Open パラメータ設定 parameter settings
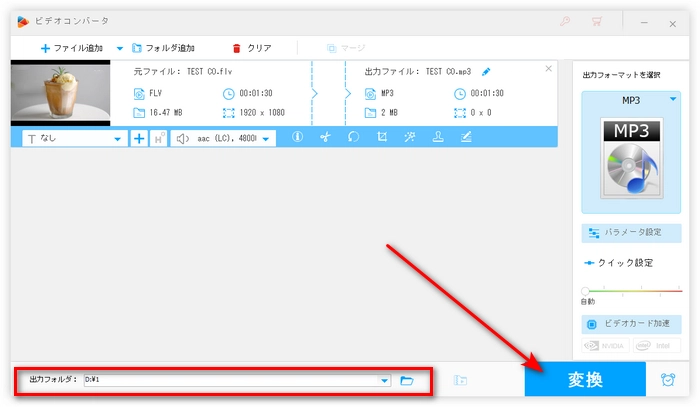Screen dimensions: 700x407 (632, 232)
